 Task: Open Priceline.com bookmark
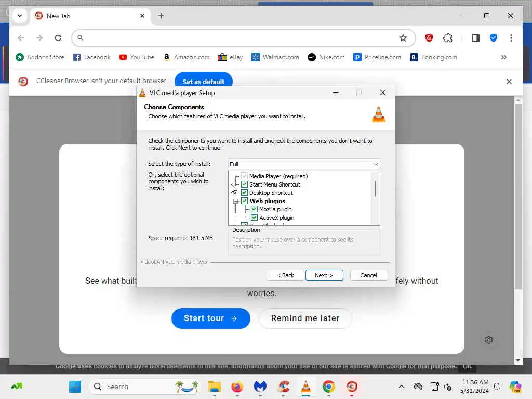pos(377,57)
